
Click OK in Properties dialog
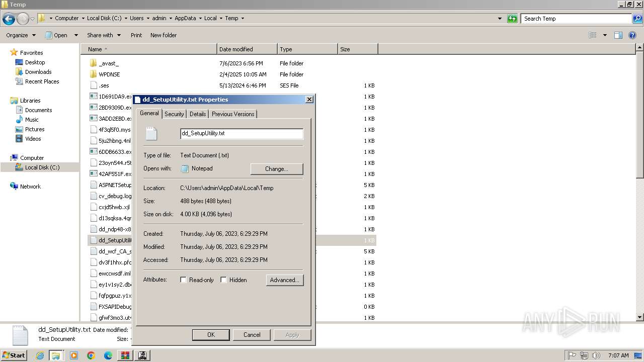click(x=211, y=335)
